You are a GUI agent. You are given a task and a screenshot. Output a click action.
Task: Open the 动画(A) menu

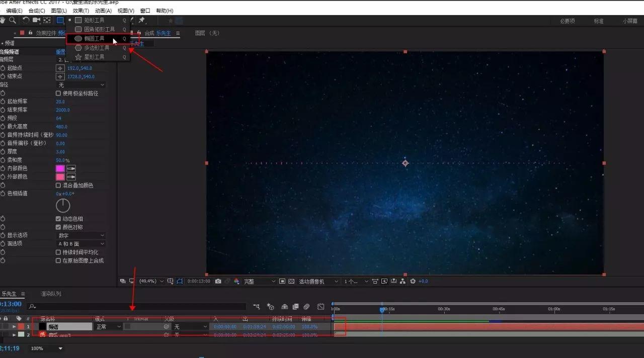[103, 11]
